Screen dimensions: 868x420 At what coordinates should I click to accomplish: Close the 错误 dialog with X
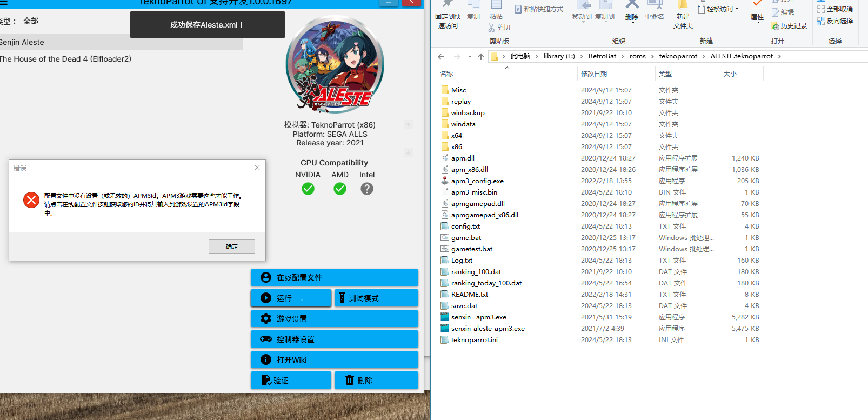click(257, 168)
